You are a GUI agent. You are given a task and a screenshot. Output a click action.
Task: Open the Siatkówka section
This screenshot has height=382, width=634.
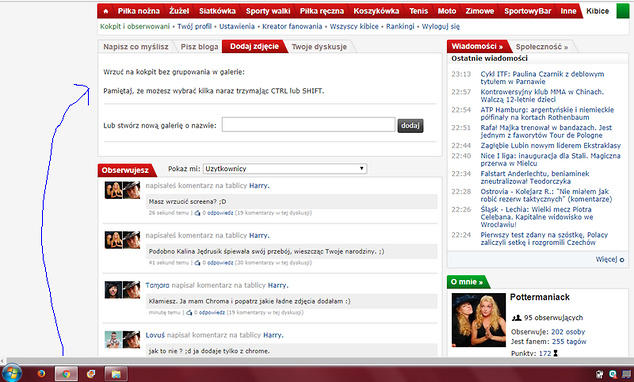217,11
